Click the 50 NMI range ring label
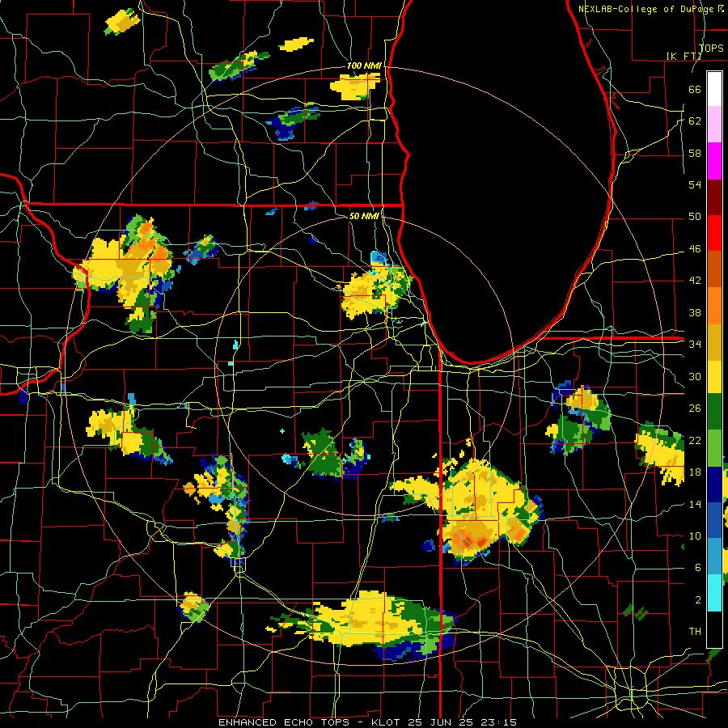 (x=364, y=216)
